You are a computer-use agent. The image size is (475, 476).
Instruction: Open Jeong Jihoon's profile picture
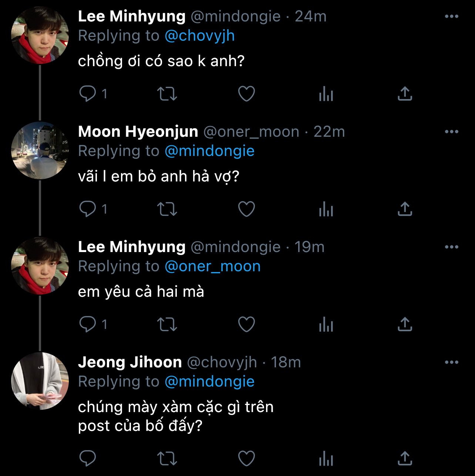tap(40, 381)
